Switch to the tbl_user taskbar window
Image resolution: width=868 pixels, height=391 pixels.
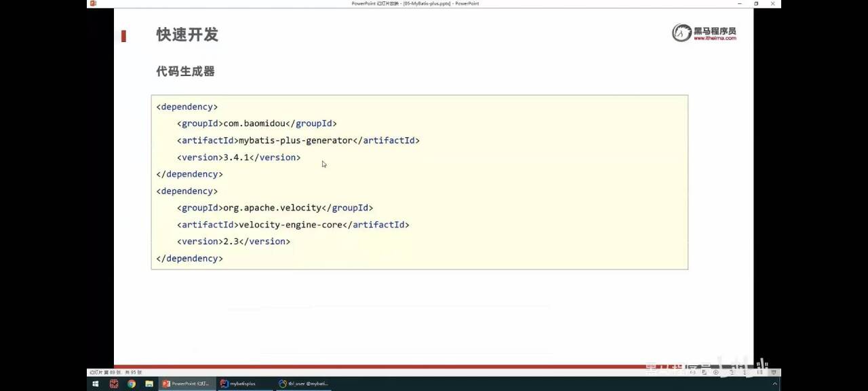tap(304, 384)
